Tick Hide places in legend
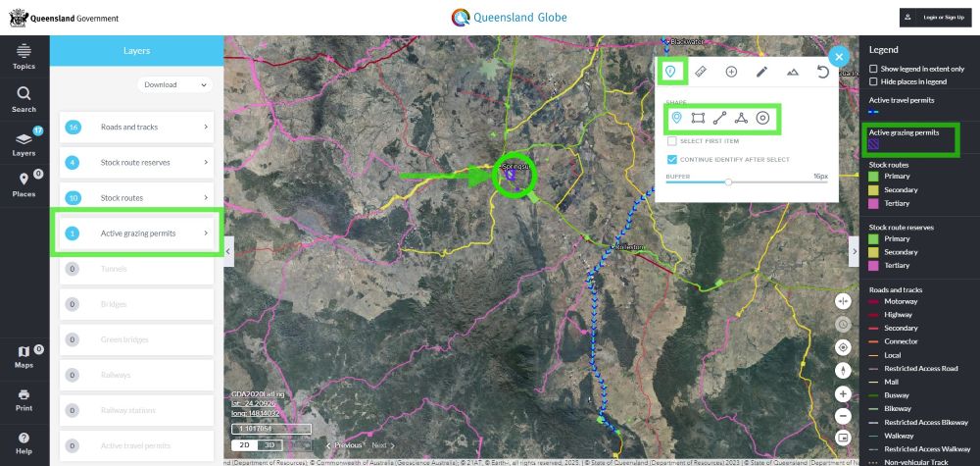Screen dimensions: 980x466 (x=874, y=81)
